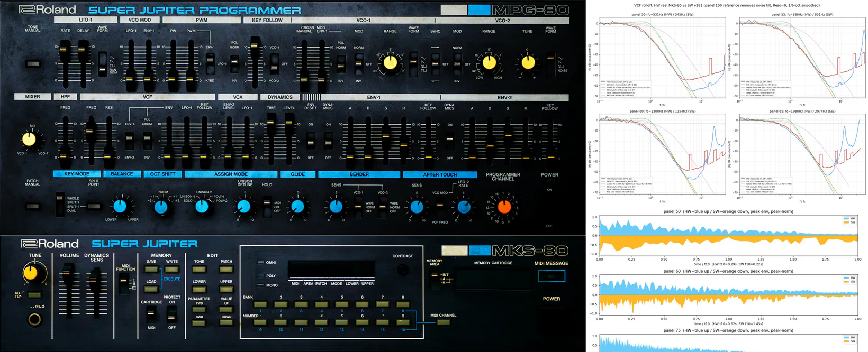Toggle the LFO-1 WAVE FORM selector switch

[x=103, y=64]
